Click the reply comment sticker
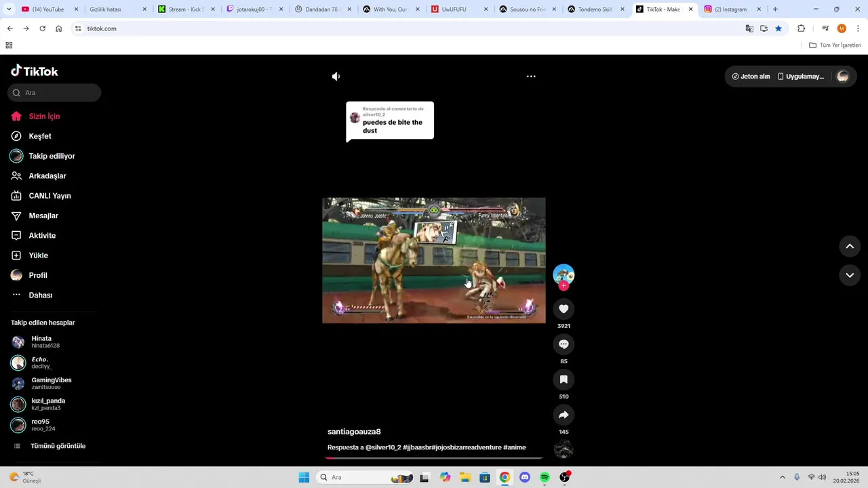Viewport: 868px width, 488px height. coord(390,121)
